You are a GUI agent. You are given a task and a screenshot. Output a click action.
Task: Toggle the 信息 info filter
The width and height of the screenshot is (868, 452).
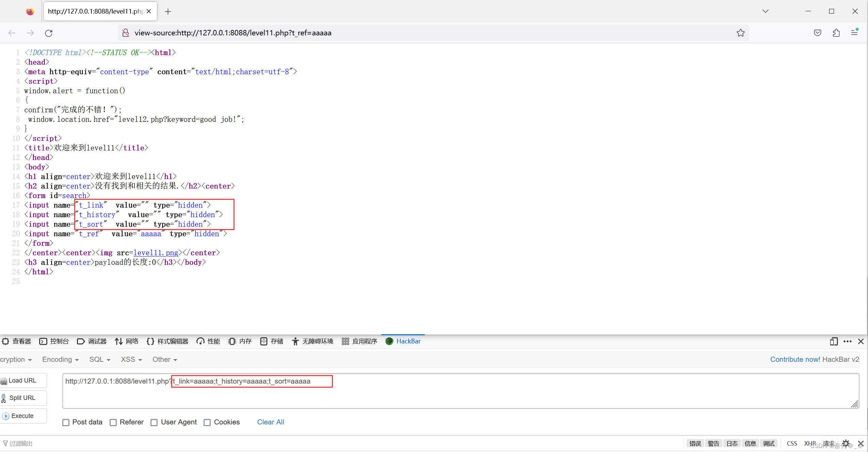(750, 443)
